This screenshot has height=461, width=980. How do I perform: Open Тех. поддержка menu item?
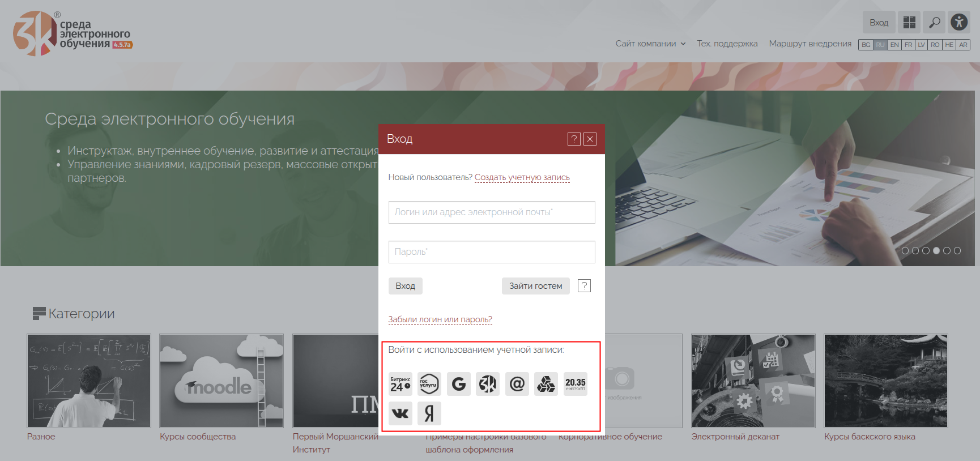(x=727, y=44)
